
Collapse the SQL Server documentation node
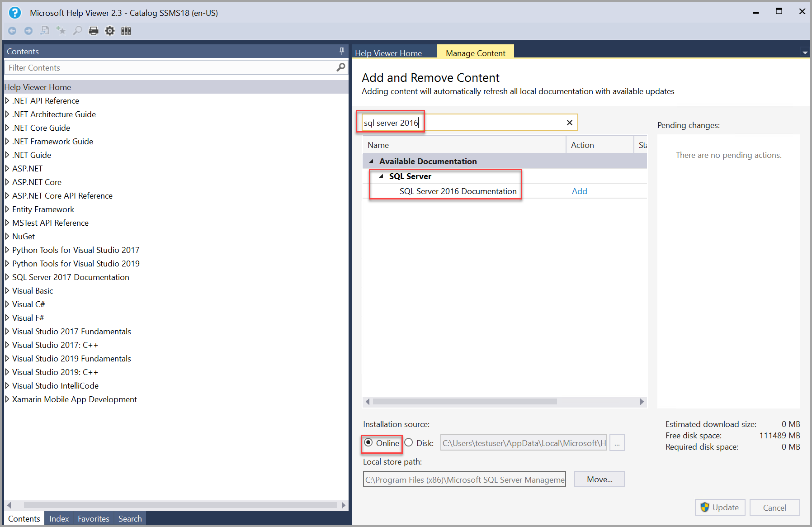[381, 176]
